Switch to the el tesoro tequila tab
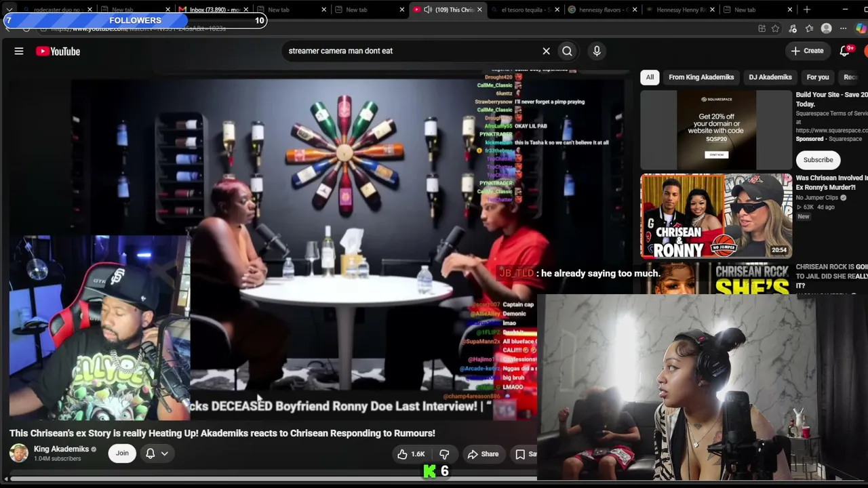 tap(526, 9)
